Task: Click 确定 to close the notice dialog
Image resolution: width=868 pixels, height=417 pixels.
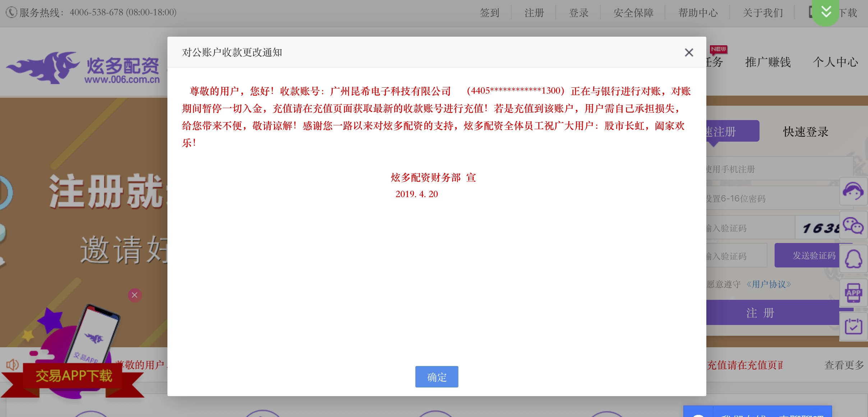Action: coord(436,376)
